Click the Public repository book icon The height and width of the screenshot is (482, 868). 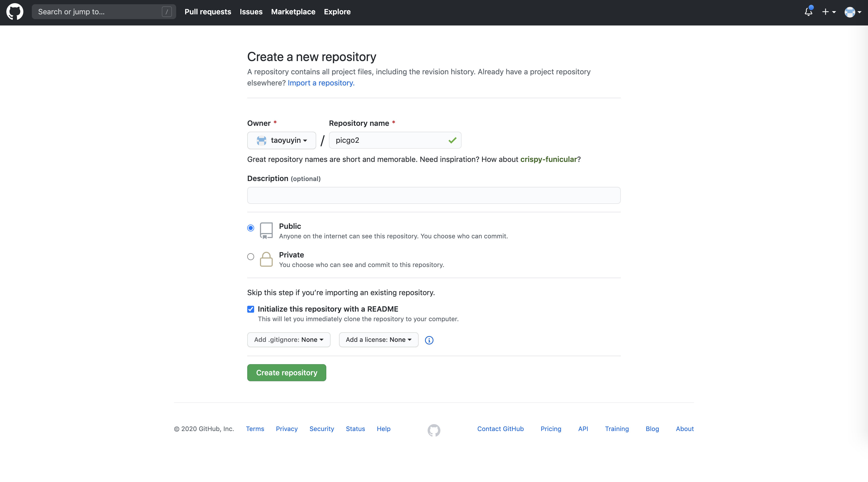pos(266,231)
